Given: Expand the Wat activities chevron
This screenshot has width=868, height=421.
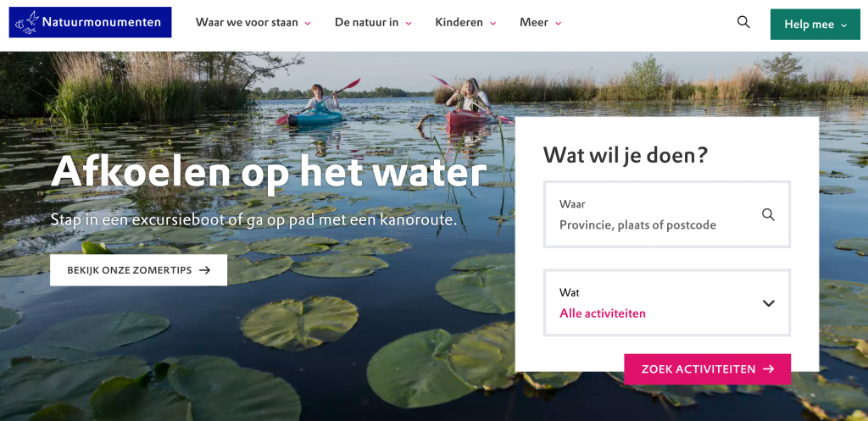Looking at the screenshot, I should click(768, 303).
